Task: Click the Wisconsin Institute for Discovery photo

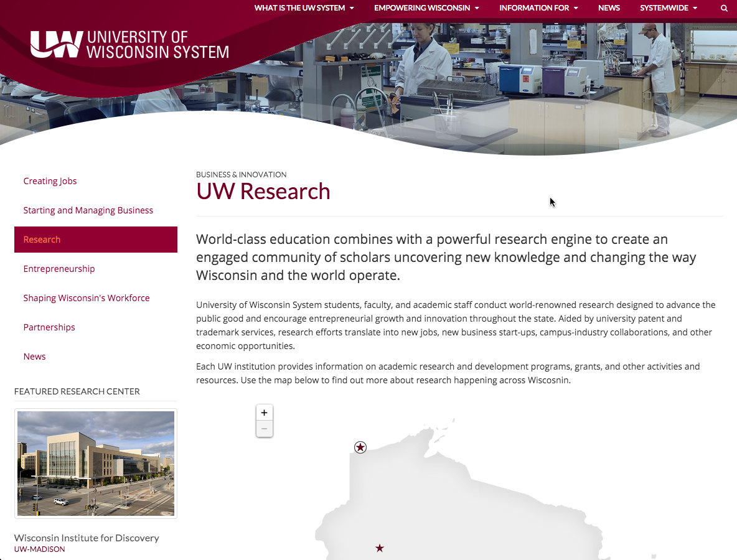Action: [96, 464]
